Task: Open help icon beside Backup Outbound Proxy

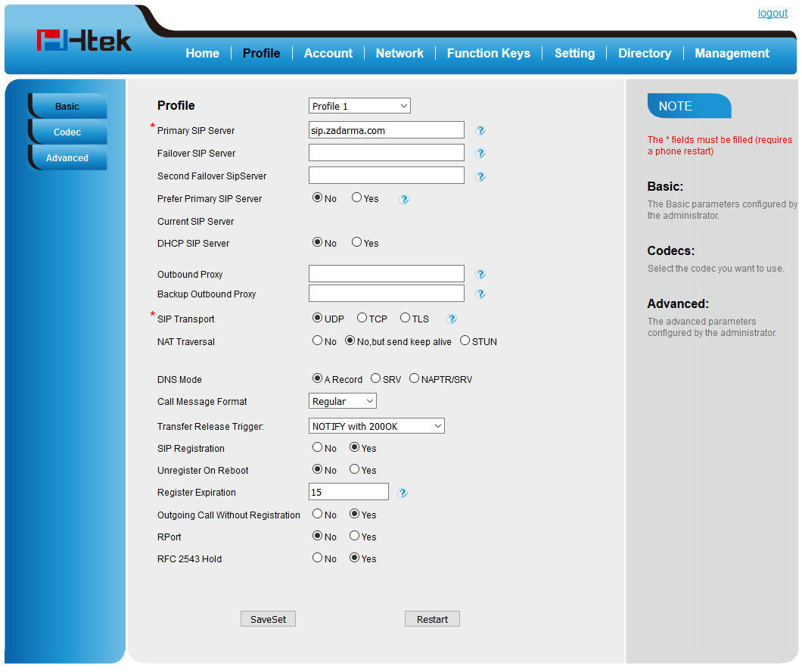Action: pyautogui.click(x=480, y=294)
